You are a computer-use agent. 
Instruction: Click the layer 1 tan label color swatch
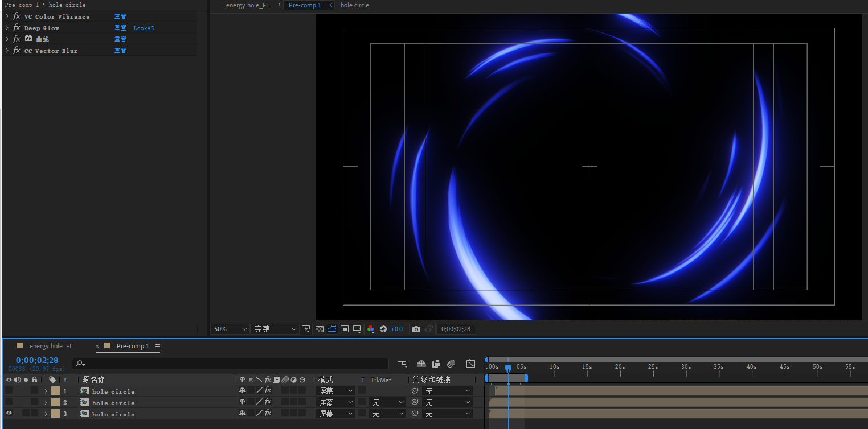coord(55,391)
